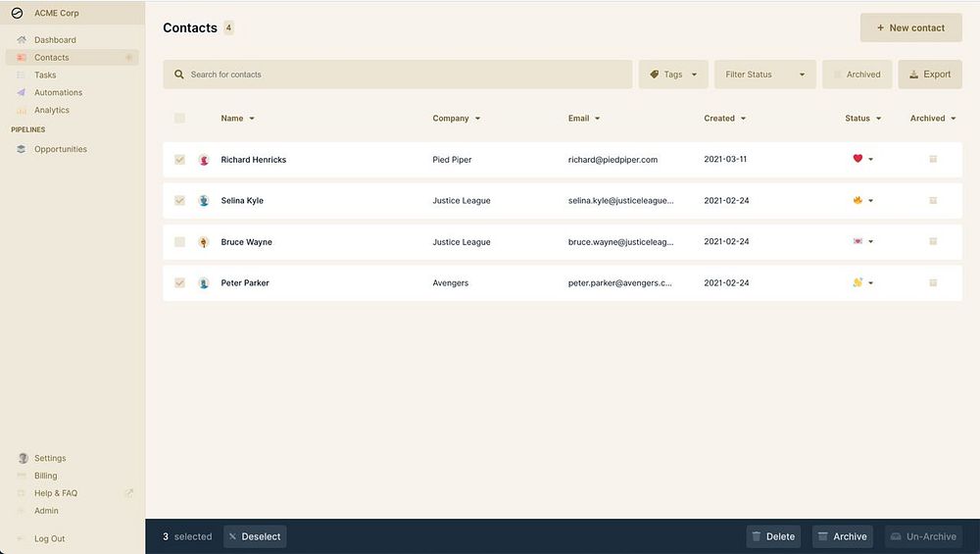Click the Settings avatar icon
This screenshot has height=554, width=980.
[24, 458]
